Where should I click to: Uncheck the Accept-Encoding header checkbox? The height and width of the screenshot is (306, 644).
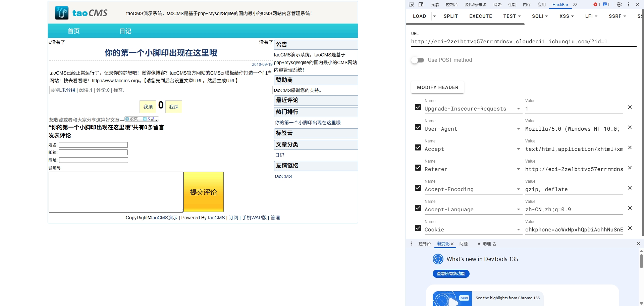[x=418, y=188]
